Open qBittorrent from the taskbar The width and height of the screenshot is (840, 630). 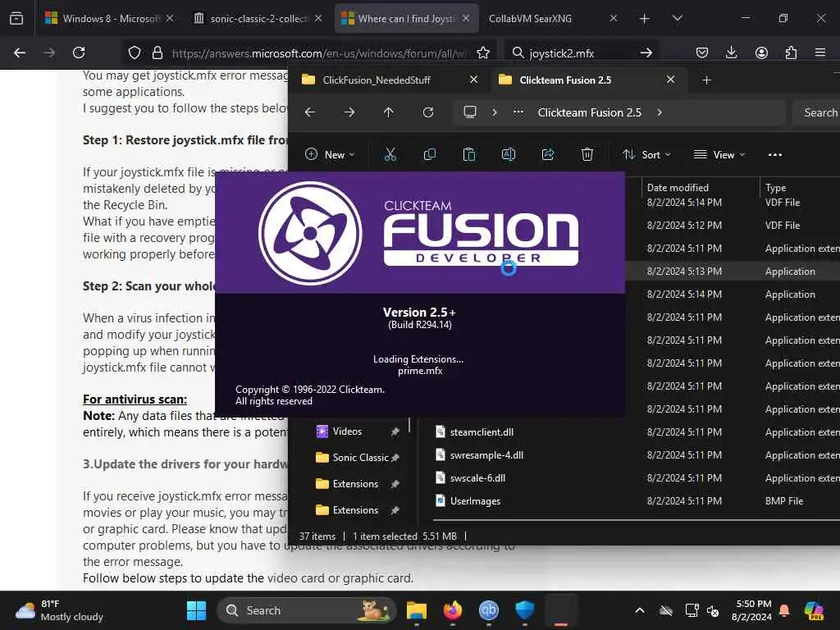(489, 610)
